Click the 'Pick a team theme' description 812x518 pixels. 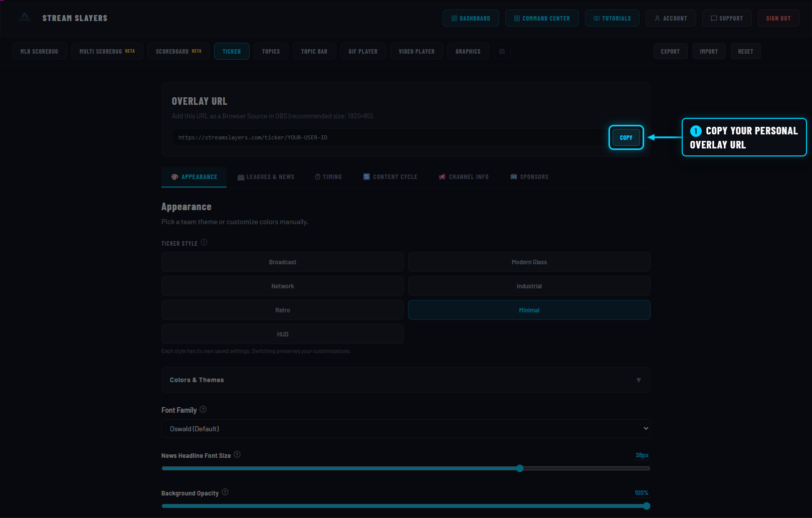coord(235,222)
